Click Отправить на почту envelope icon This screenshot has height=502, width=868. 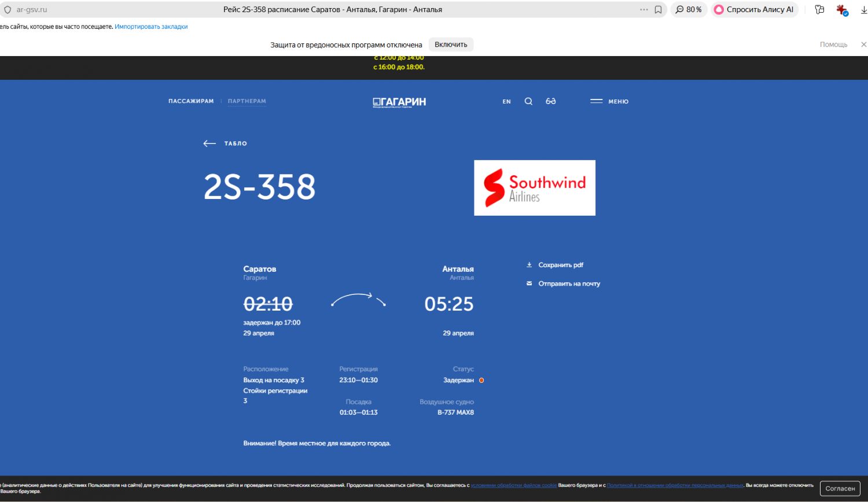[x=529, y=283]
